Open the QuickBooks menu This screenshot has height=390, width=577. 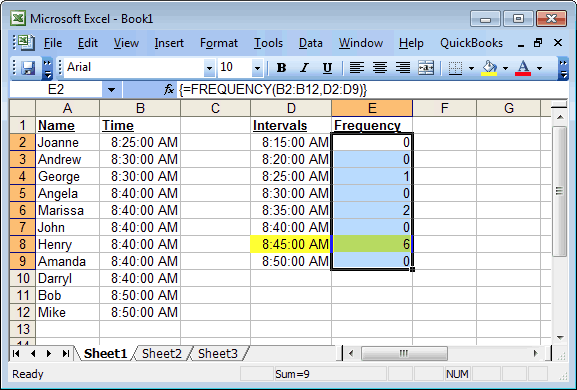471,43
